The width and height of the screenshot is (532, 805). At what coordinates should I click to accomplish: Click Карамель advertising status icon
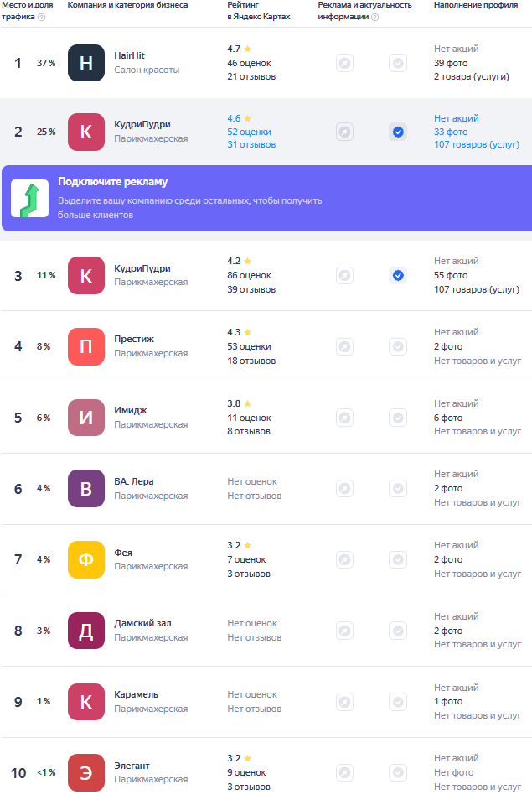click(x=344, y=702)
